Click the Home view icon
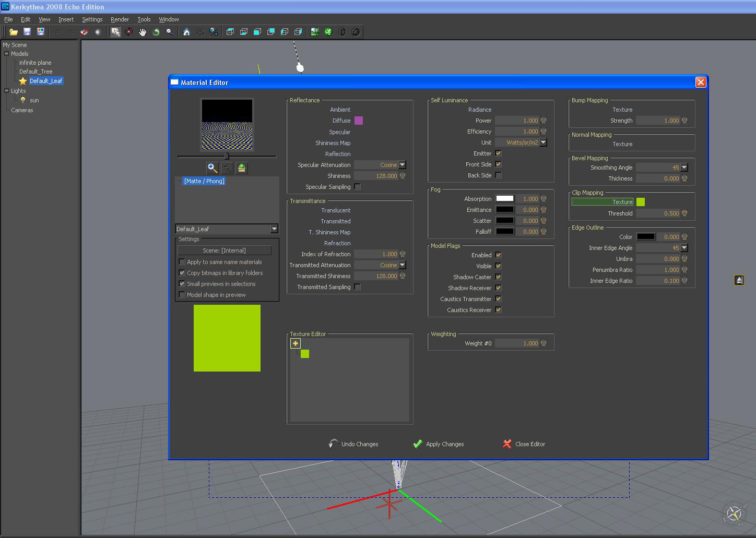The image size is (756, 538). coord(186,32)
